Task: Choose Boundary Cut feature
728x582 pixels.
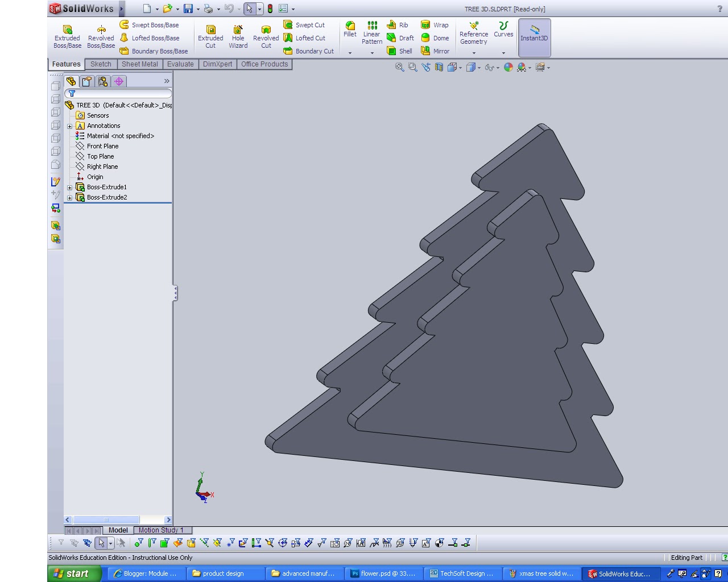Action: click(x=309, y=51)
